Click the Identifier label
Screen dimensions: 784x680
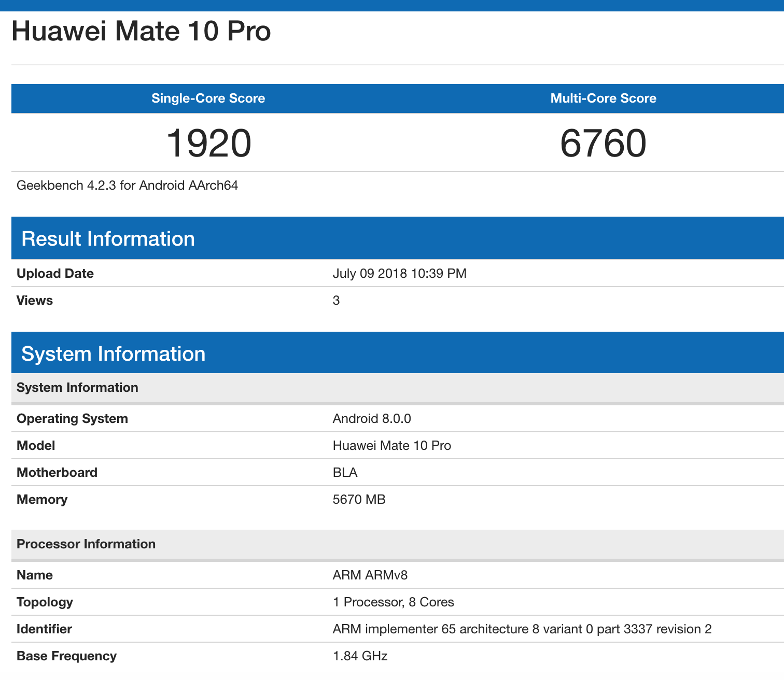(x=44, y=629)
